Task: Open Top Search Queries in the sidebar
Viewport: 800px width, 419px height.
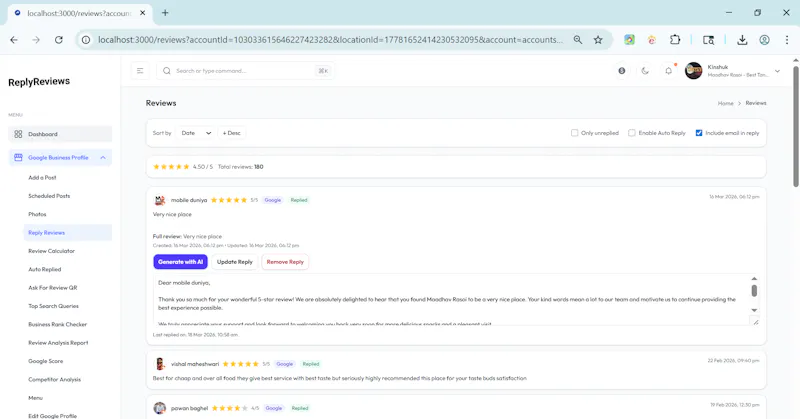Action: point(54,306)
